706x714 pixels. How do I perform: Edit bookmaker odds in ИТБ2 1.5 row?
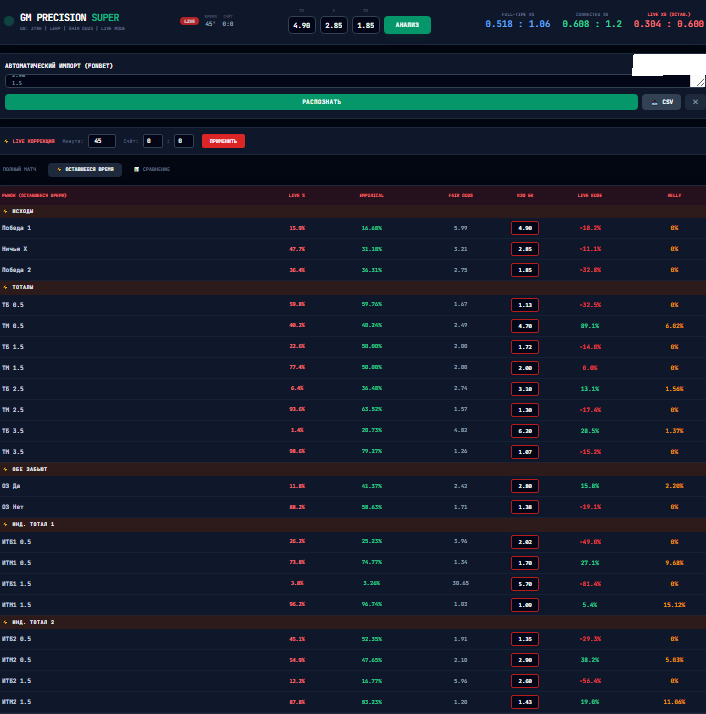[x=525, y=681]
